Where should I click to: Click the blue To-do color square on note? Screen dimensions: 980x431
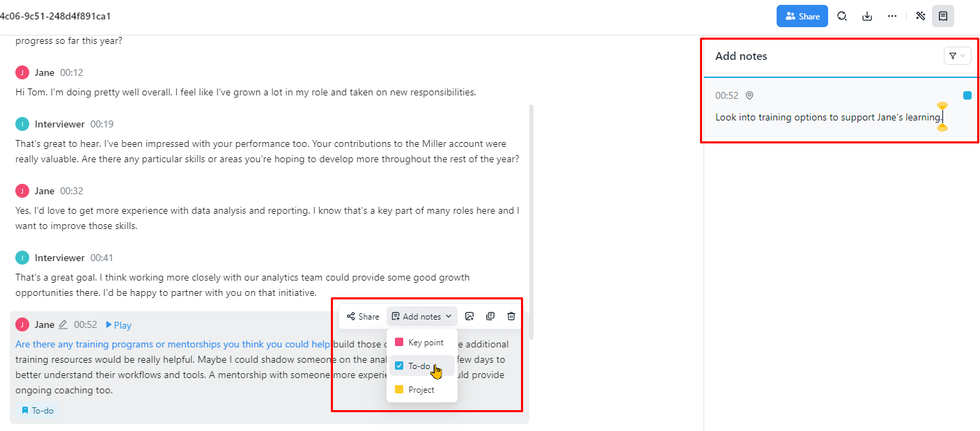tap(967, 95)
